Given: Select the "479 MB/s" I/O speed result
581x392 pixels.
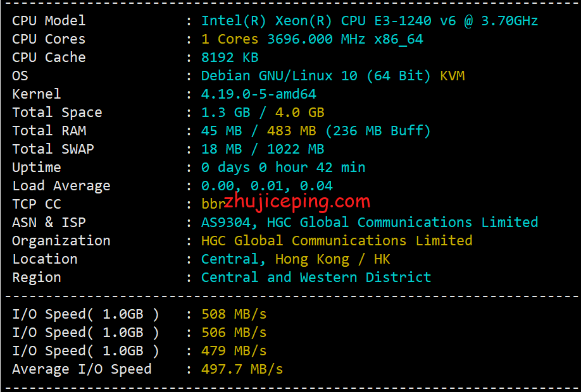Looking at the screenshot, I should [x=234, y=351].
